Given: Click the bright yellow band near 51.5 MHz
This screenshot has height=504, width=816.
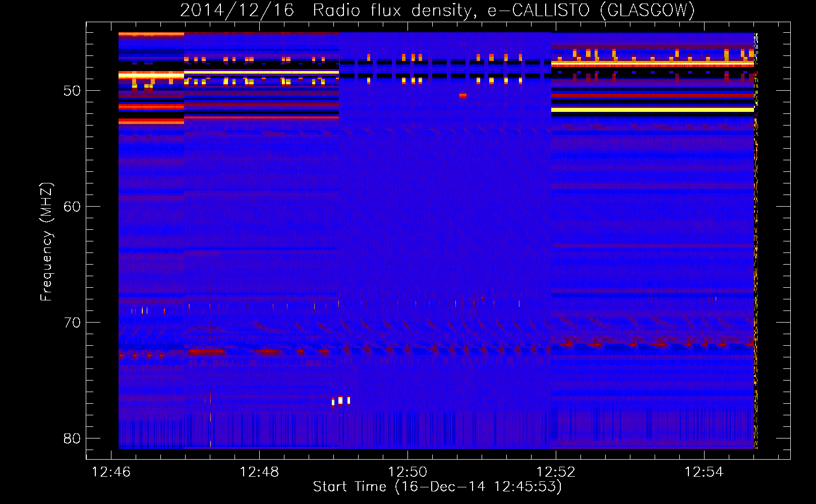Looking at the screenshot, I should [652, 110].
